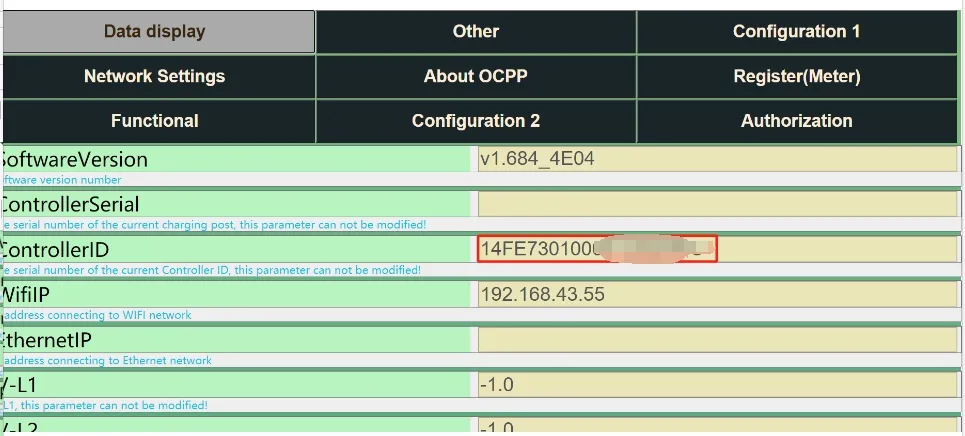Open the Other tab
Image resolution: width=965 pixels, height=436 pixels.
[x=475, y=31]
